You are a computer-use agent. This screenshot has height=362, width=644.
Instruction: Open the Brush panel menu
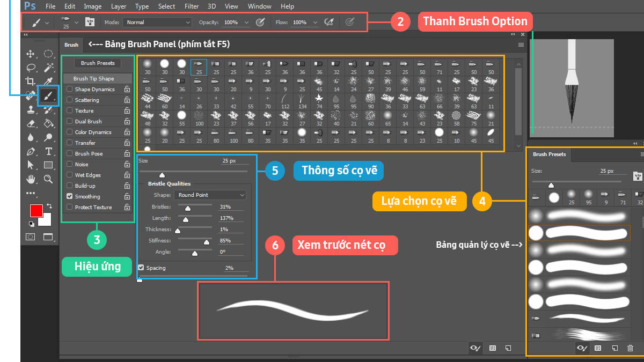(520, 45)
